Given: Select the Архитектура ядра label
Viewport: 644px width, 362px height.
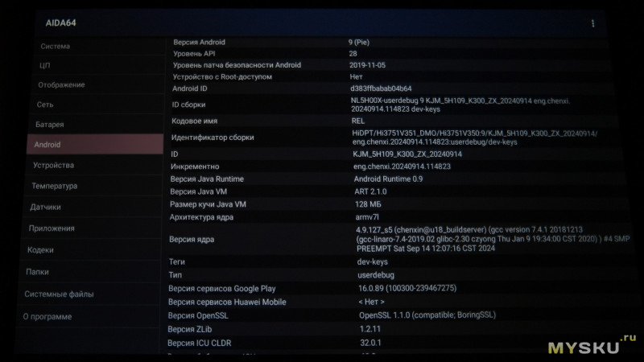Looking at the screenshot, I should click(x=201, y=217).
